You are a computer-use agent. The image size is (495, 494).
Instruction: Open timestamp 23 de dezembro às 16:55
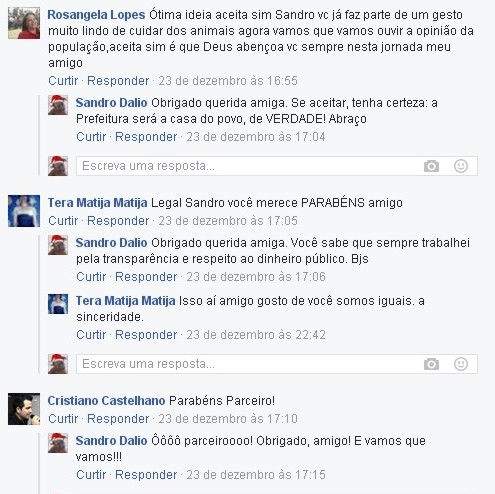tap(228, 81)
